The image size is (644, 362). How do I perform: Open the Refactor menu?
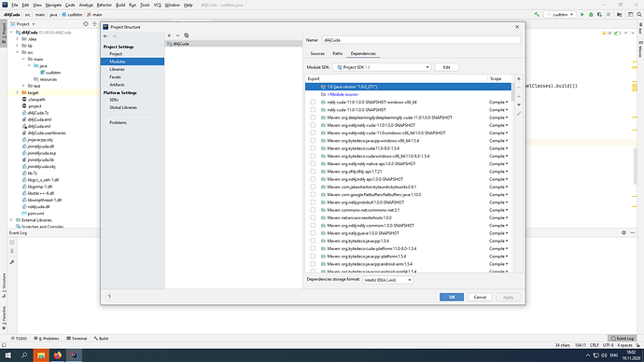[x=104, y=5]
